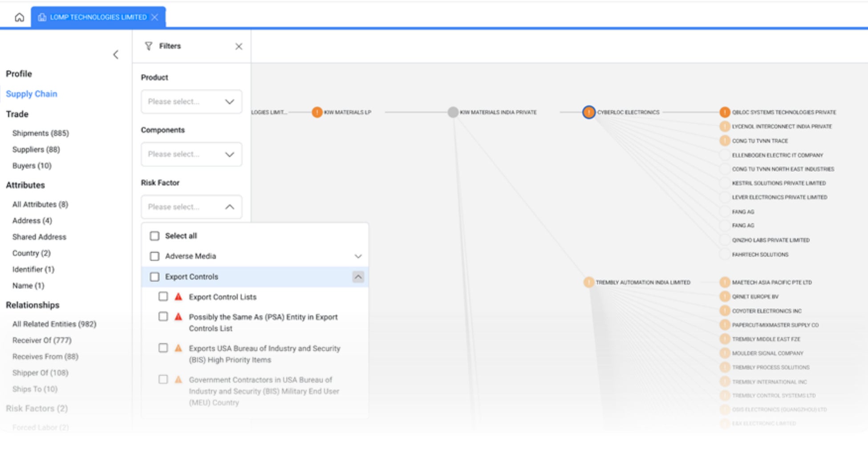Collapse the Export Controls group arrow

pos(358,277)
